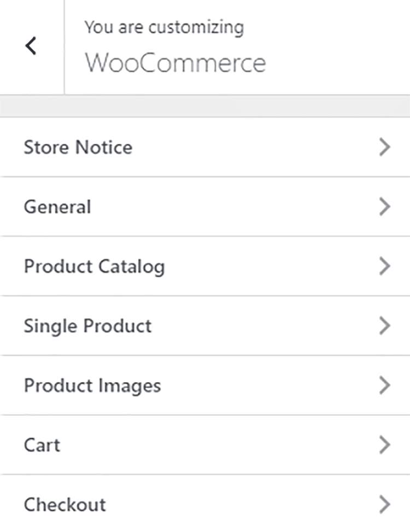
Task: Click the Store Notice chevron arrow
Action: click(385, 147)
